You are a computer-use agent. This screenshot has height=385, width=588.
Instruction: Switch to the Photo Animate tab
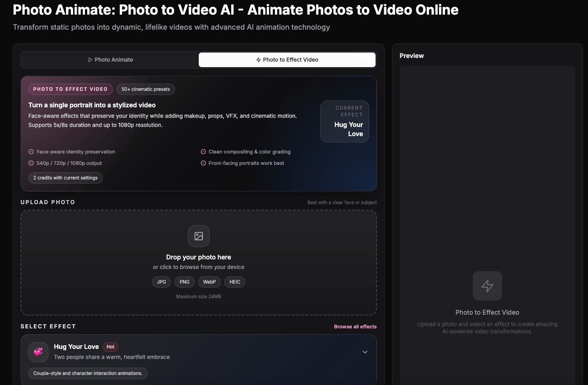110,59
